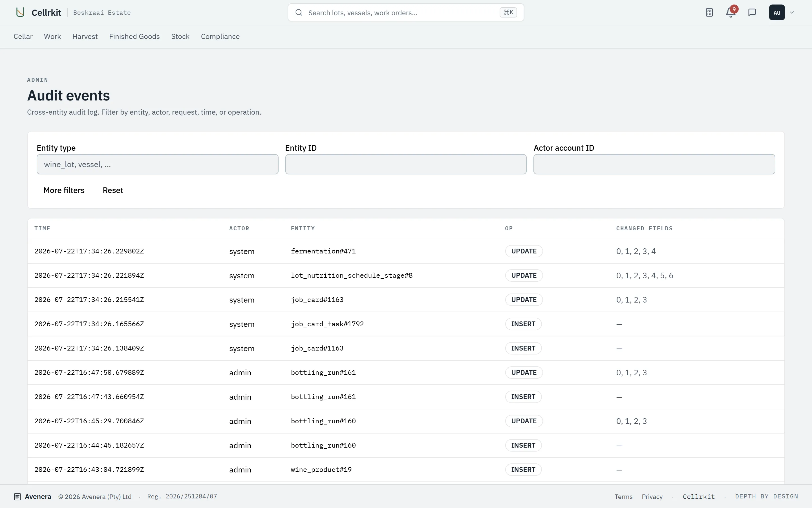The height and width of the screenshot is (508, 812).
Task: Click the ENTITY column header
Action: click(303, 229)
